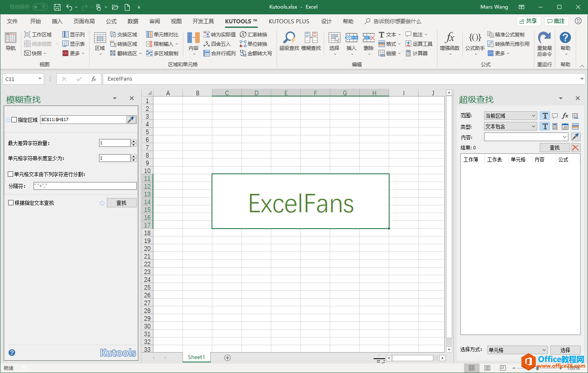Click the 超级查找 super find icon
The height and width of the screenshot is (373, 588).
click(289, 41)
